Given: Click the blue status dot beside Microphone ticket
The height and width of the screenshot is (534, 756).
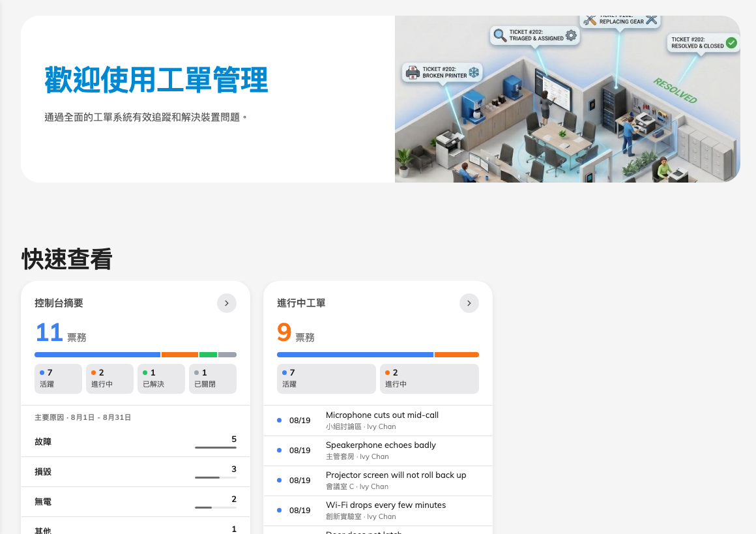Looking at the screenshot, I should click(279, 420).
